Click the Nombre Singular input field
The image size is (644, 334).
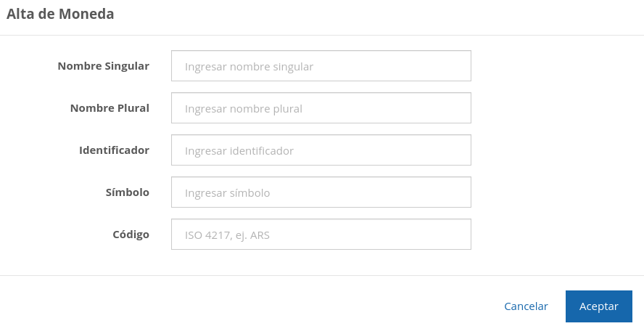pyautogui.click(x=321, y=66)
